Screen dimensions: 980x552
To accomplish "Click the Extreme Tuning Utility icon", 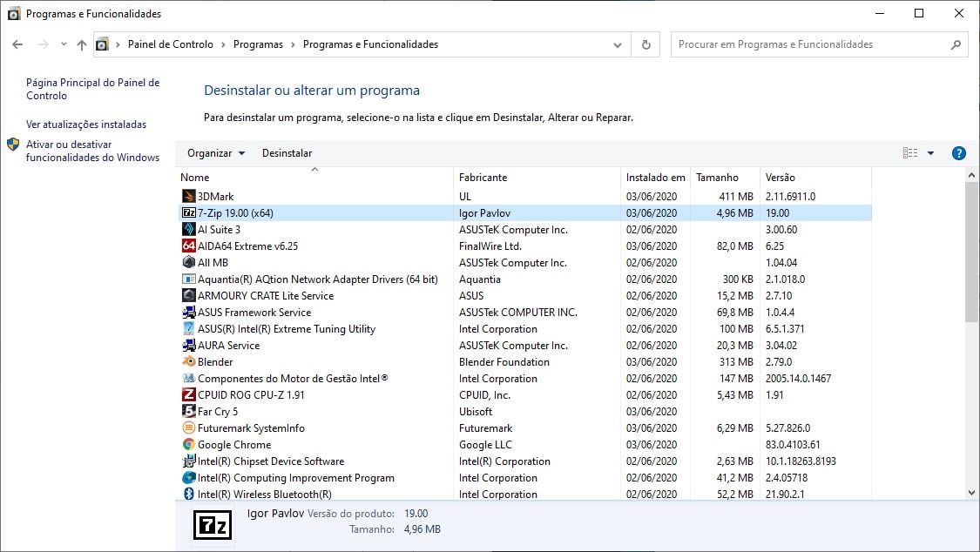I will (188, 328).
